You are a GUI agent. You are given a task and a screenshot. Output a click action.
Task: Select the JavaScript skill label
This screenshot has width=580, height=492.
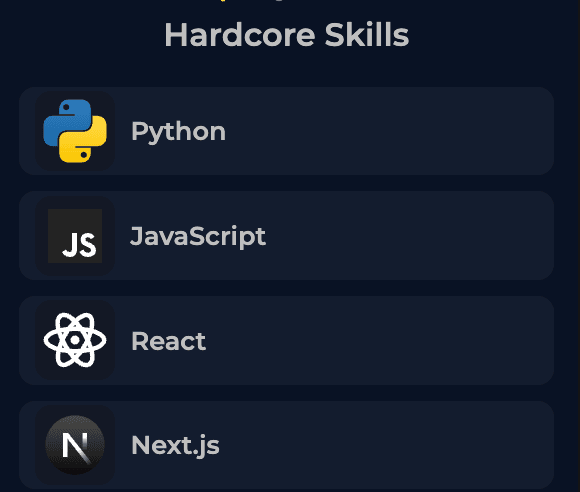coord(198,236)
